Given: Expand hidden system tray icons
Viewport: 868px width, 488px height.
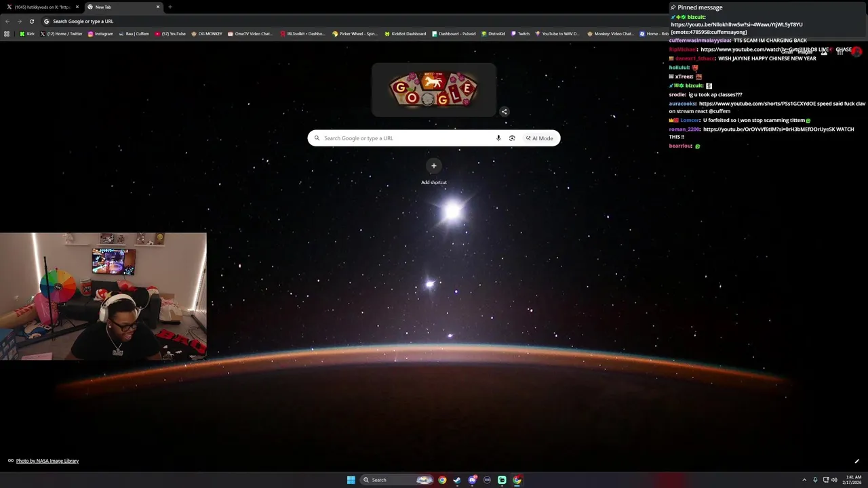Looking at the screenshot, I should [804, 480].
